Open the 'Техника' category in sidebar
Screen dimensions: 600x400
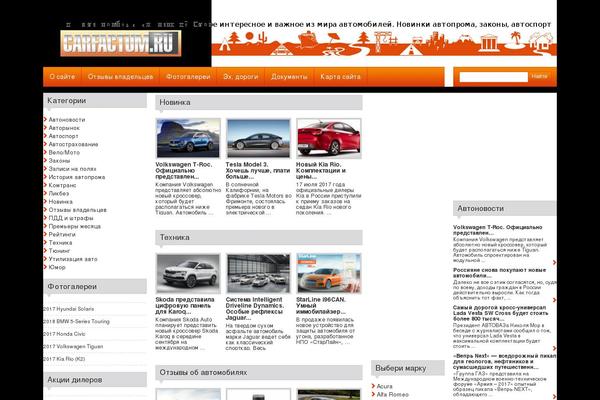click(x=60, y=243)
